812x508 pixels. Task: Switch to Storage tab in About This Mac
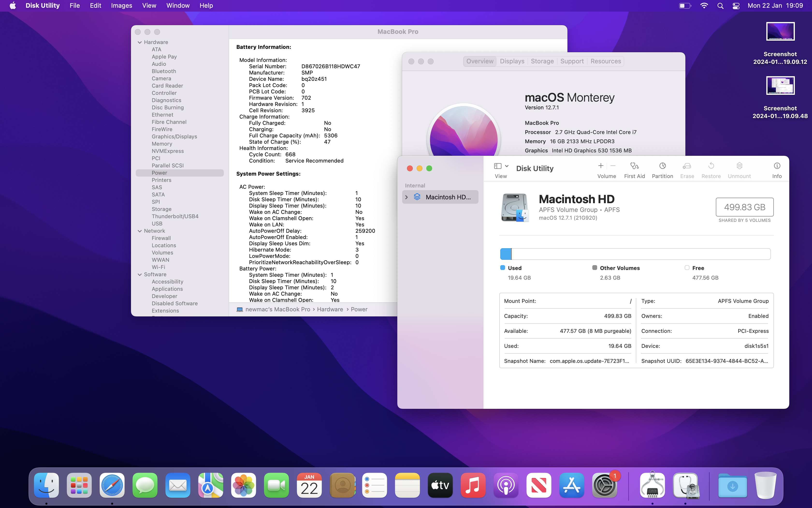point(542,61)
